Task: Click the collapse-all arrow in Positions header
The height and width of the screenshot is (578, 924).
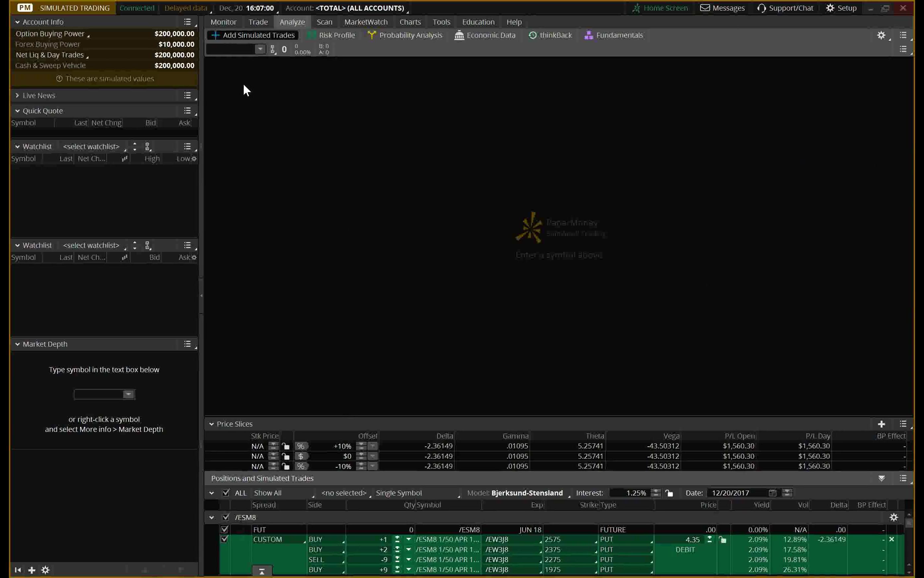Action: click(x=882, y=478)
